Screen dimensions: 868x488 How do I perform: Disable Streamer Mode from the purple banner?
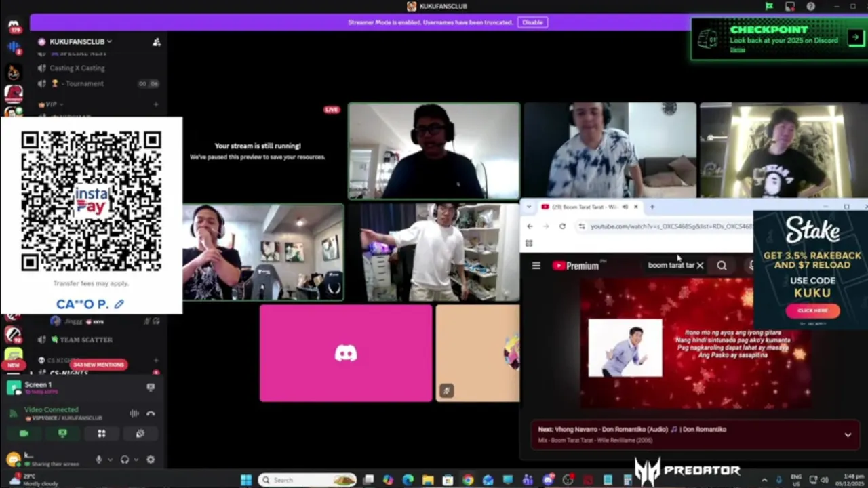532,22
